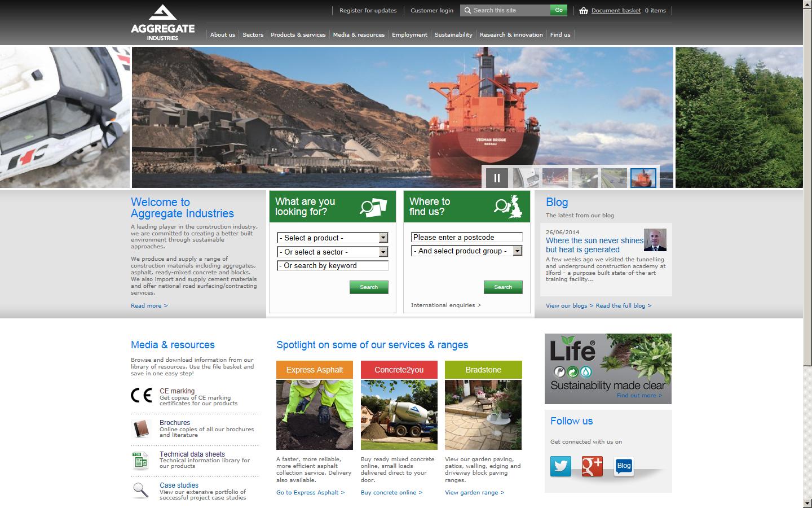Click the Case studies magnifying glass icon
Image resolution: width=812 pixels, height=508 pixels.
pos(140,491)
